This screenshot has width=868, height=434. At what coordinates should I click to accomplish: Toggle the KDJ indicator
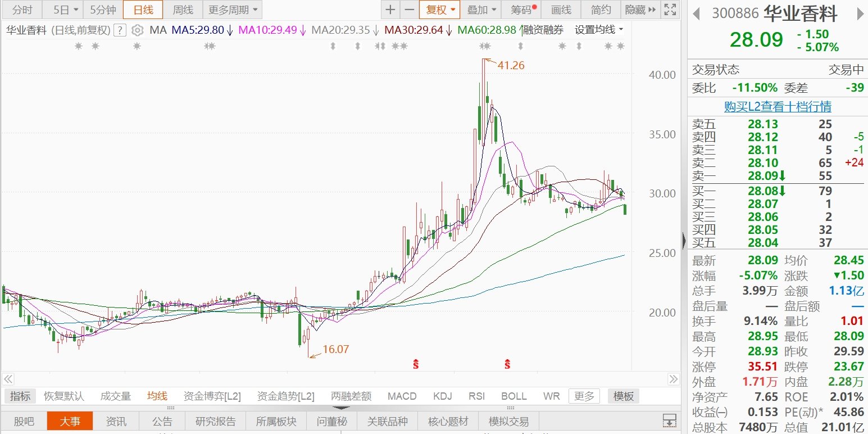[x=443, y=396]
